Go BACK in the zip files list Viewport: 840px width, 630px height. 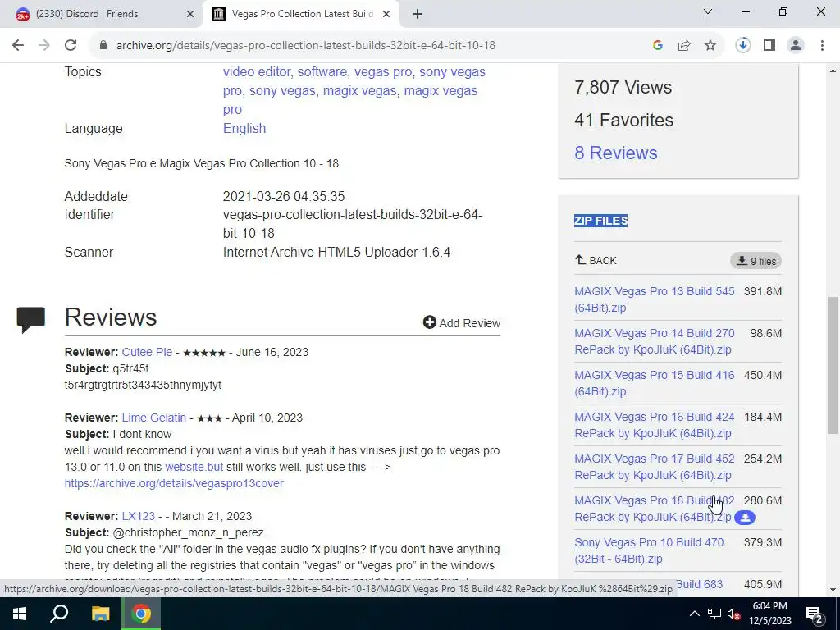[596, 260]
